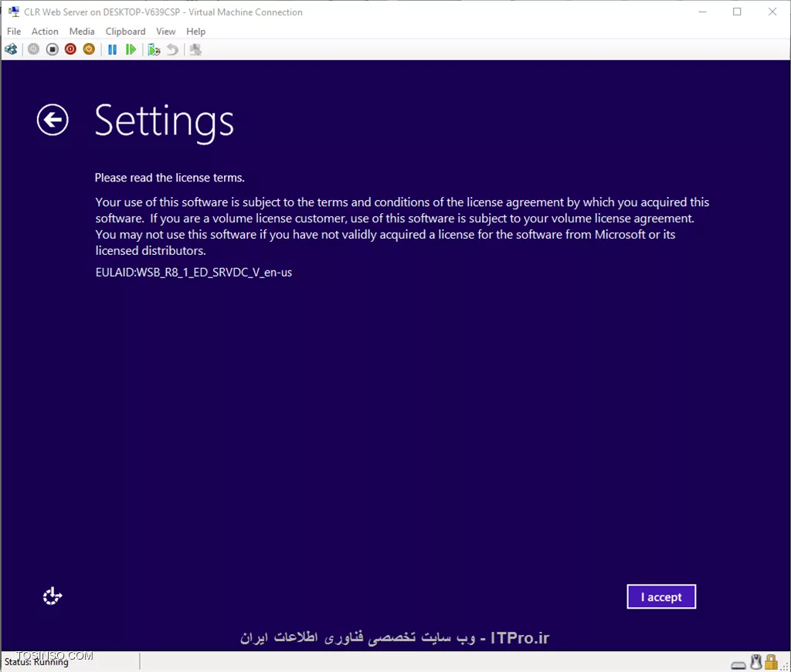Click the Ctrl+Alt+Delete toolbar icon

tap(11, 49)
